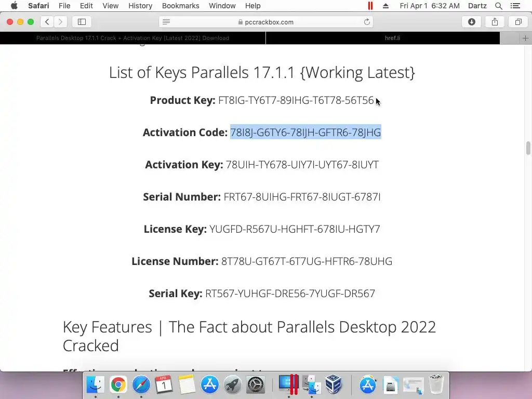
Task: Click the License Number value 8T78U-GT67T
Action: [307, 261]
